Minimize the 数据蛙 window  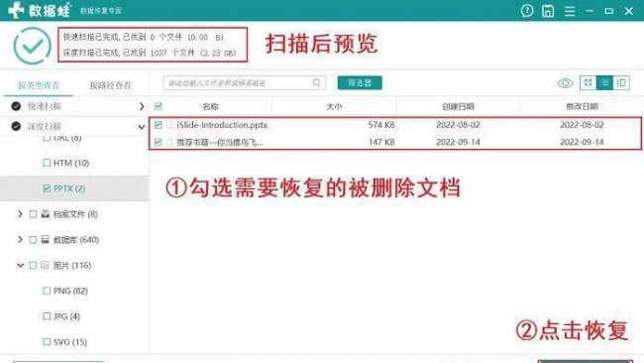(590, 11)
